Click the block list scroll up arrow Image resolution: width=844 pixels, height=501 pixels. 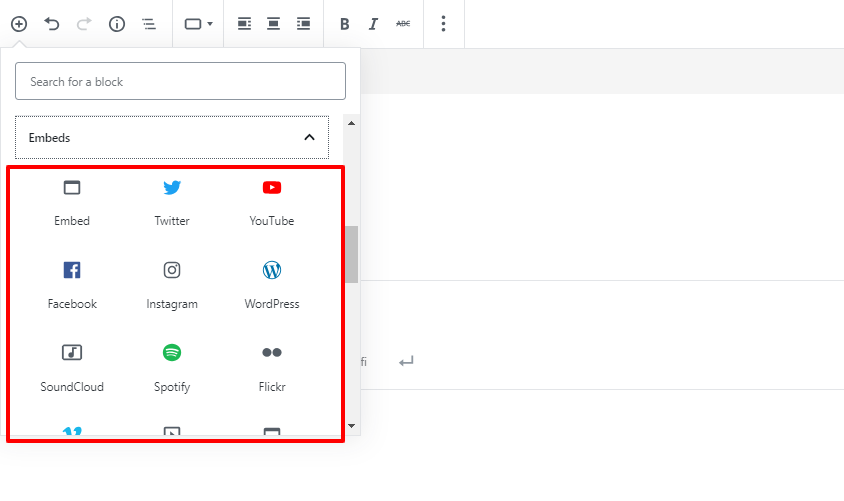(x=351, y=123)
